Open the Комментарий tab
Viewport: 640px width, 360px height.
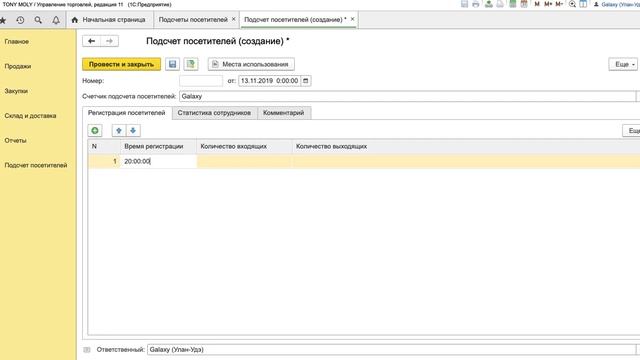(x=284, y=113)
